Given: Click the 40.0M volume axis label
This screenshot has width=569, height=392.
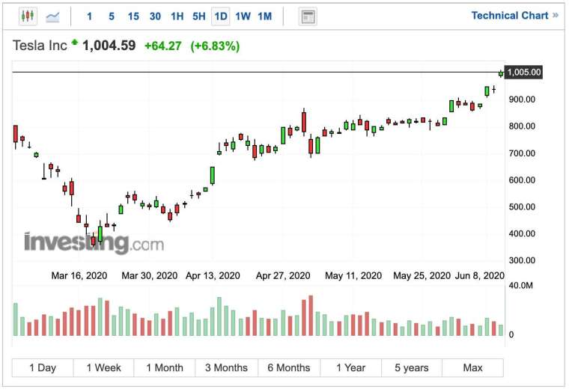Looking at the screenshot, I should click(521, 285).
